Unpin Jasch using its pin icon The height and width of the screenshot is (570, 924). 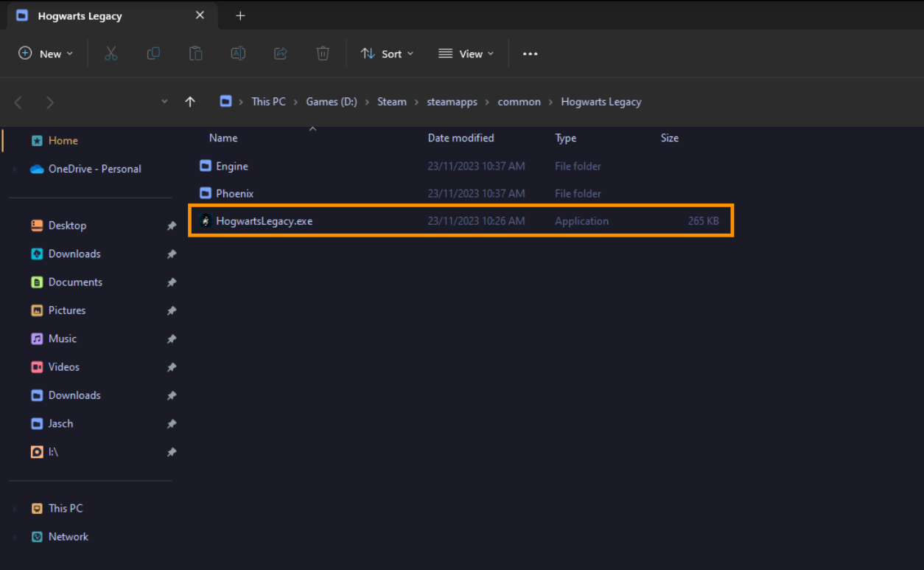pyautogui.click(x=172, y=424)
